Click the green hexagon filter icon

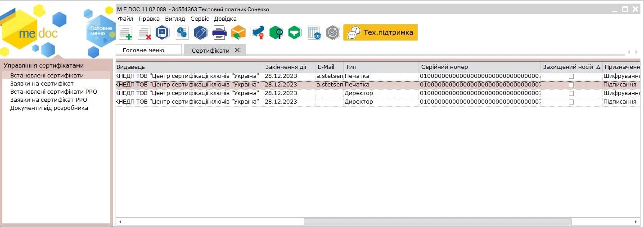[x=295, y=32]
